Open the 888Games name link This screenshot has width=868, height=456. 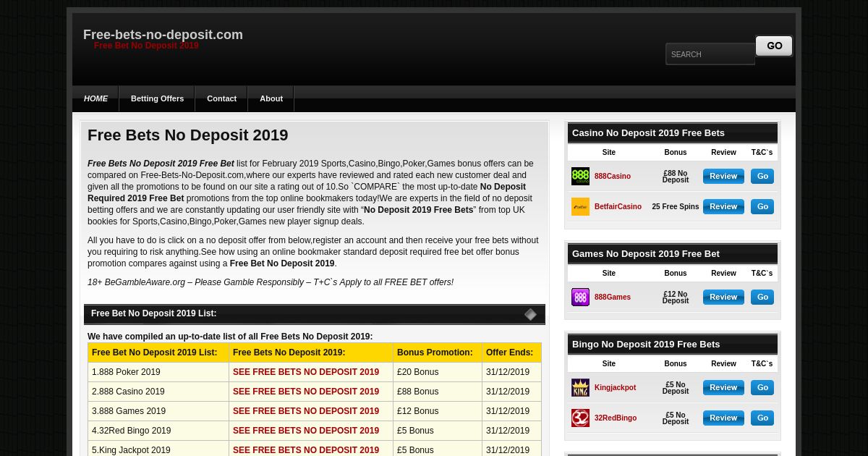pyautogui.click(x=613, y=297)
